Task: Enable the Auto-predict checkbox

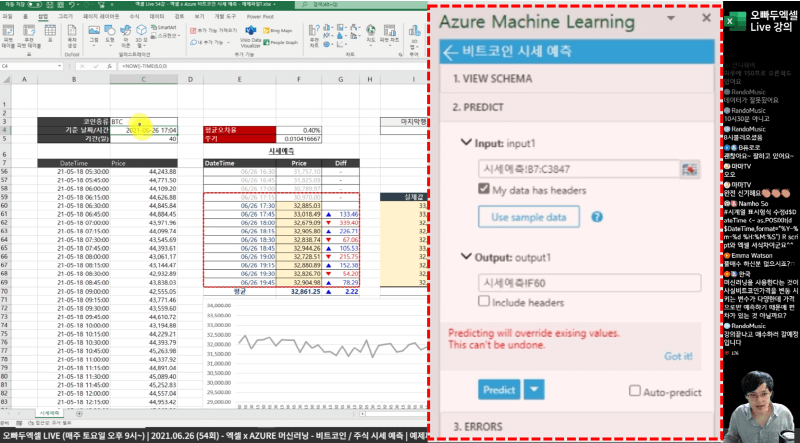Action: pyautogui.click(x=634, y=391)
